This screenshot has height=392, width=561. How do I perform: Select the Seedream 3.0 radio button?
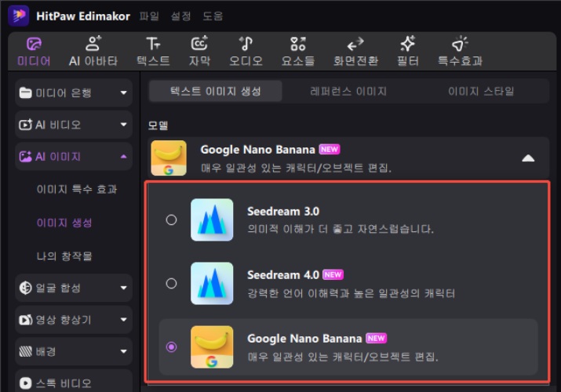(x=171, y=220)
